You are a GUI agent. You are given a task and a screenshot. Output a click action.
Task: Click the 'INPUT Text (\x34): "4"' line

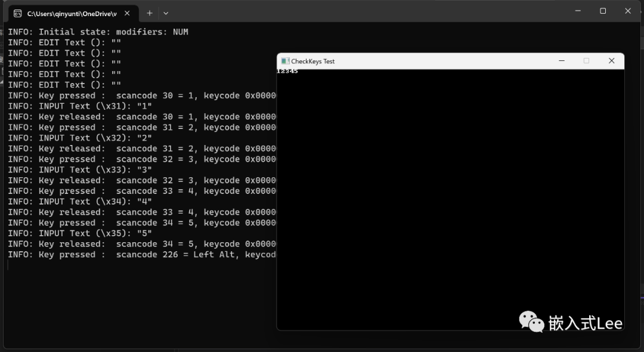pos(80,202)
